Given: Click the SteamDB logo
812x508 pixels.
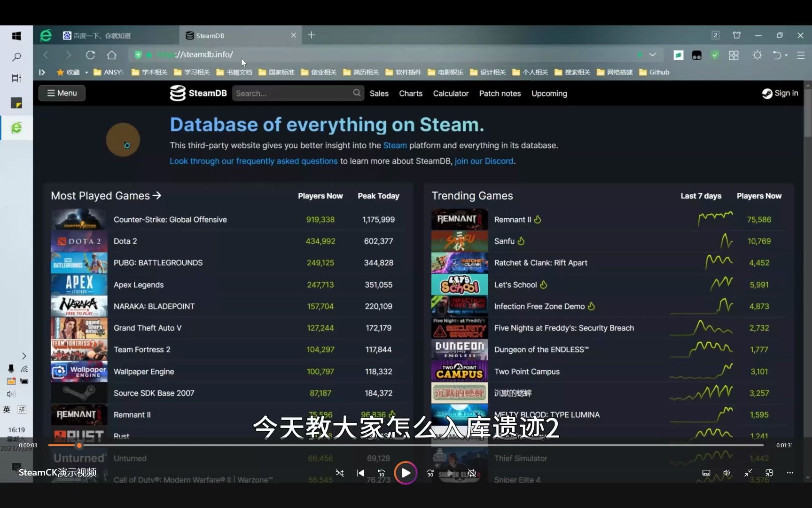Looking at the screenshot, I should (198, 93).
